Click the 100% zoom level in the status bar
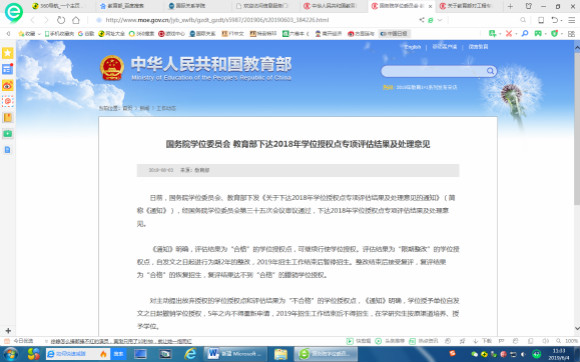 571,341
